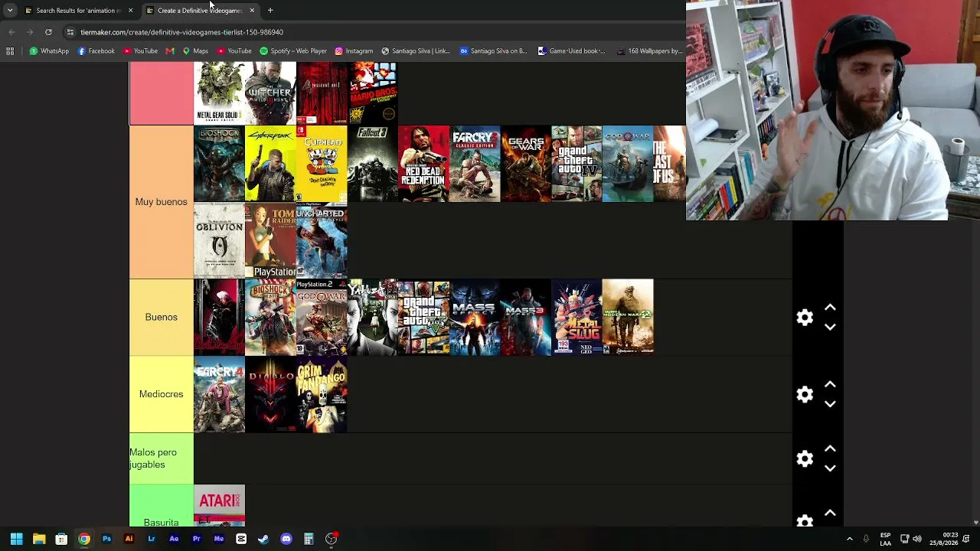Pick the Atari game cover in Basurita
This screenshot has height=551, width=980.
coord(219,506)
